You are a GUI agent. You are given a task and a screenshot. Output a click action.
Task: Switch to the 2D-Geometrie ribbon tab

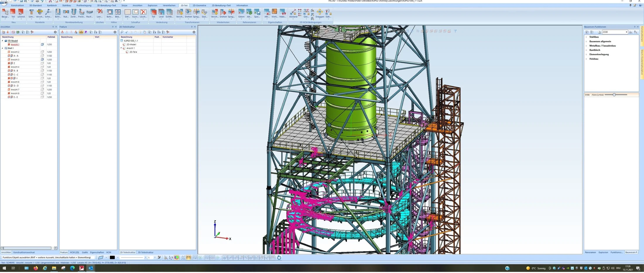click(199, 5)
